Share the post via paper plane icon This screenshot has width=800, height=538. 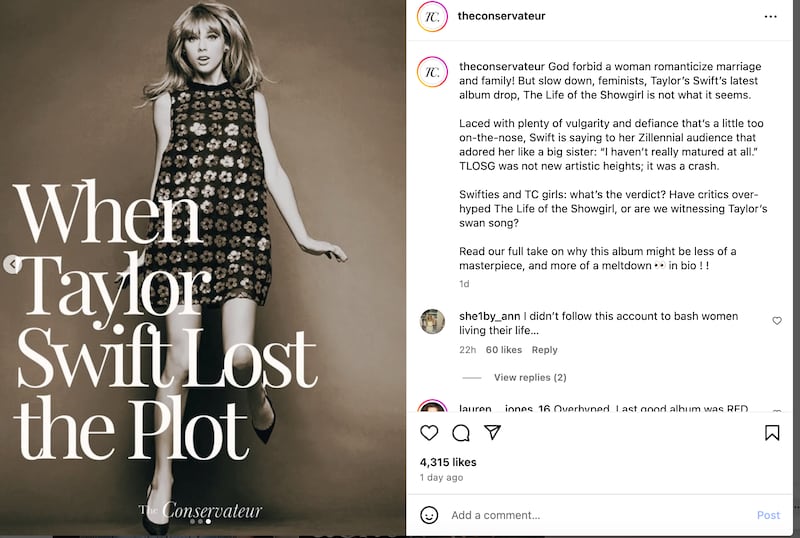pos(492,433)
